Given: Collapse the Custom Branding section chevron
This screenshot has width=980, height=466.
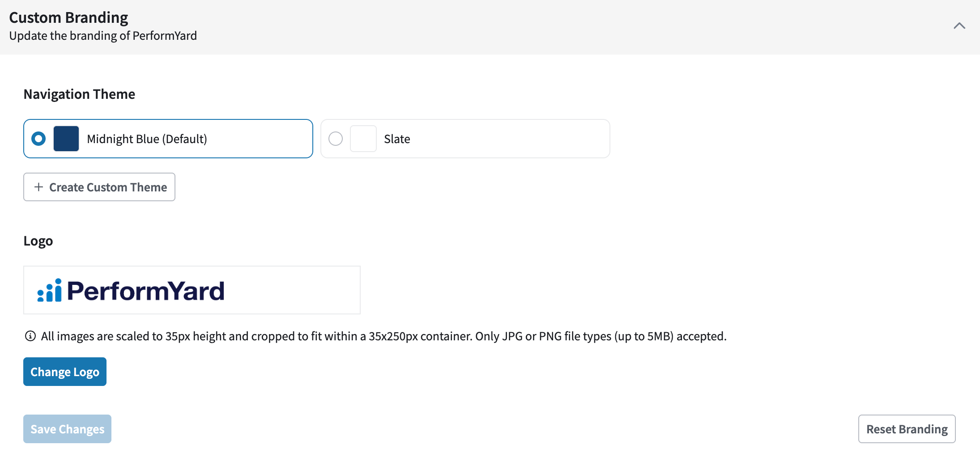Looking at the screenshot, I should pyautogui.click(x=959, y=26).
